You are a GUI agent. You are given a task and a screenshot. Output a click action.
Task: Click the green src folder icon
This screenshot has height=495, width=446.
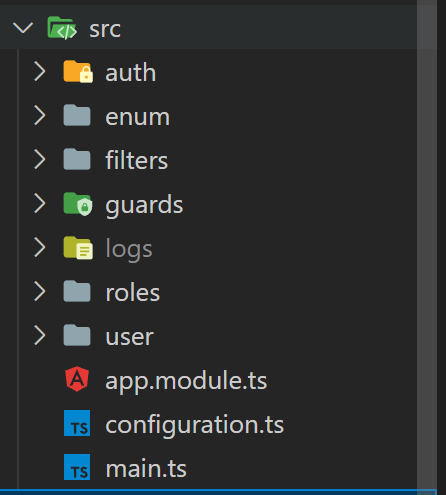click(x=62, y=28)
